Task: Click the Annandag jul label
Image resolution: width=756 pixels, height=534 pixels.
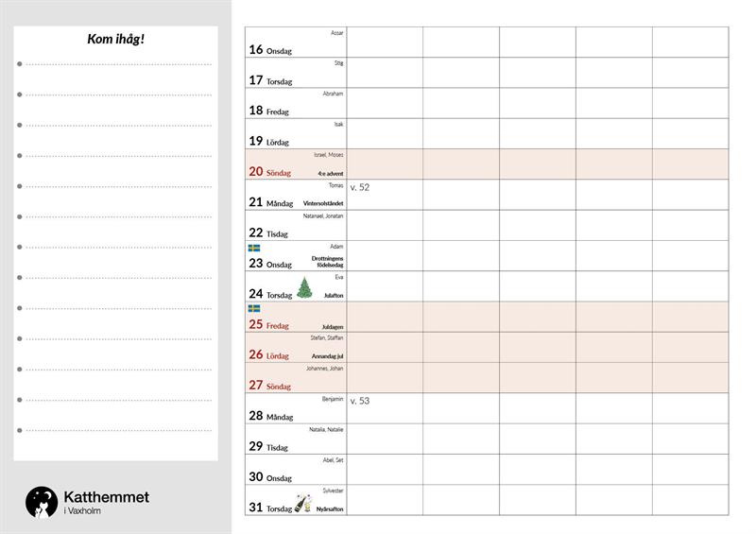Action: 327,356
